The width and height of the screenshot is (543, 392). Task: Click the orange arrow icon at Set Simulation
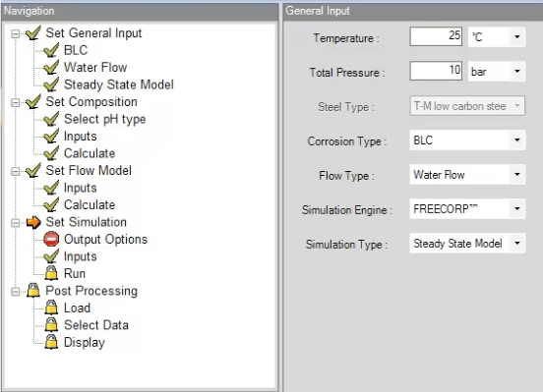click(x=33, y=222)
